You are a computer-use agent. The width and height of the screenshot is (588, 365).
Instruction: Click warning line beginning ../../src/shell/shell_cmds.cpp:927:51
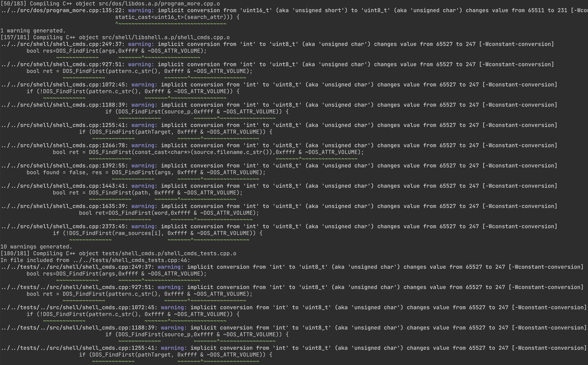pos(277,64)
